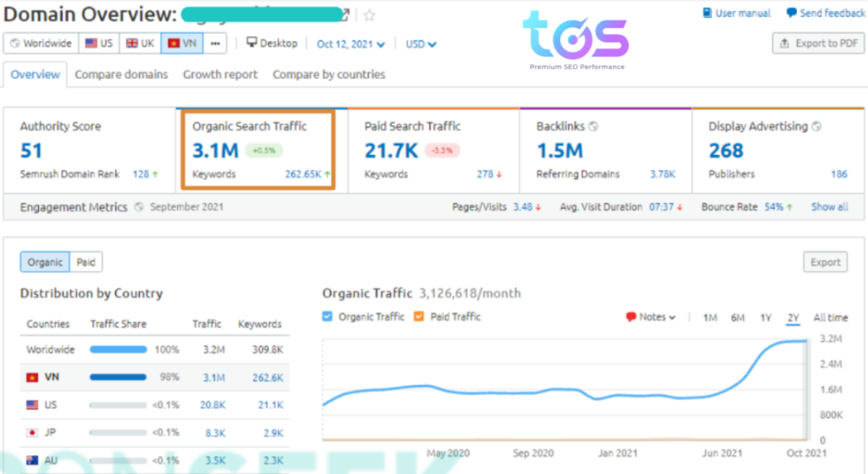Click the Export to PDF button
Viewport: 868px width, 474px height.
click(818, 43)
